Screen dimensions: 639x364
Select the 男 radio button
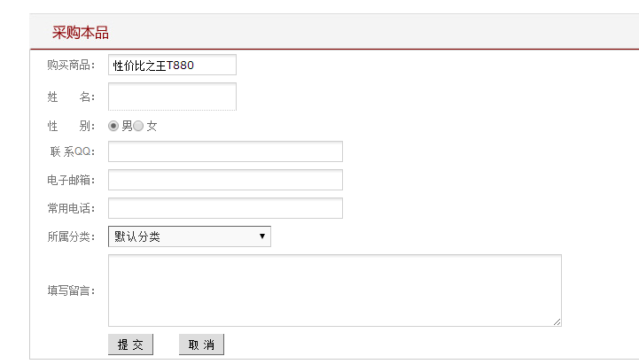coord(113,126)
